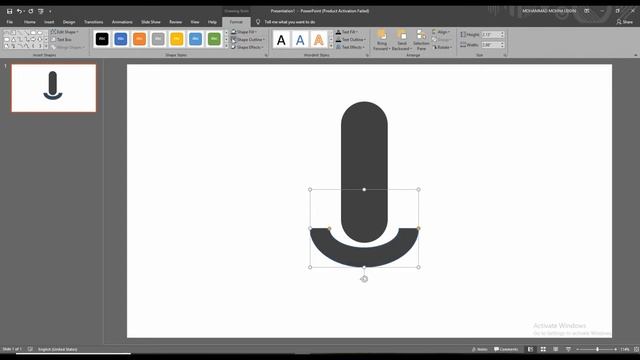Switch to the Animations tab
This screenshot has height=360, width=640.
tap(122, 22)
